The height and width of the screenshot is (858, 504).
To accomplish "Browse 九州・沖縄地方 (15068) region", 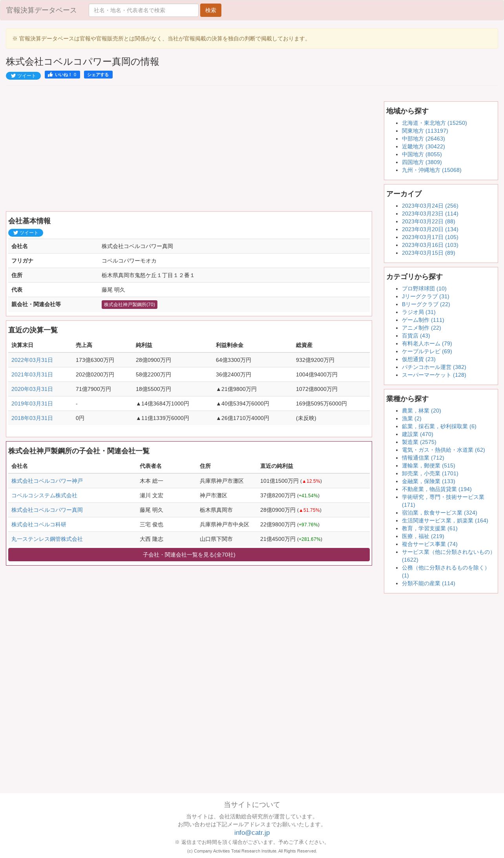I will point(431,170).
